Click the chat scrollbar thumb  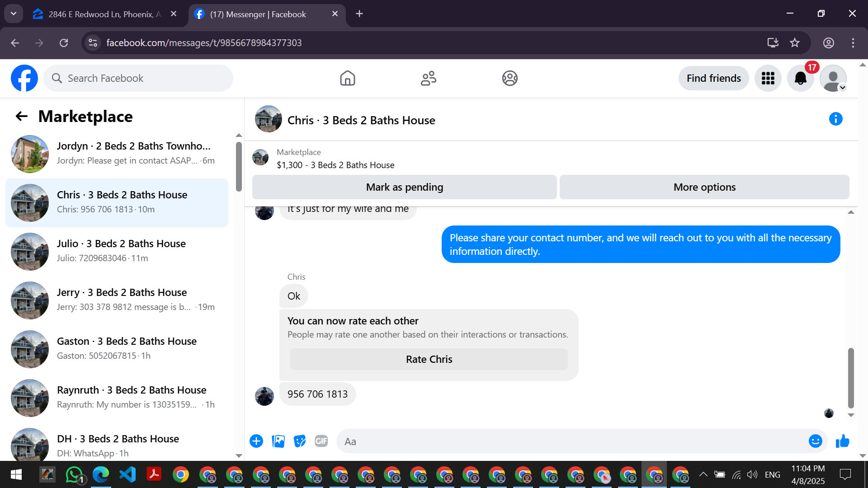[850, 377]
